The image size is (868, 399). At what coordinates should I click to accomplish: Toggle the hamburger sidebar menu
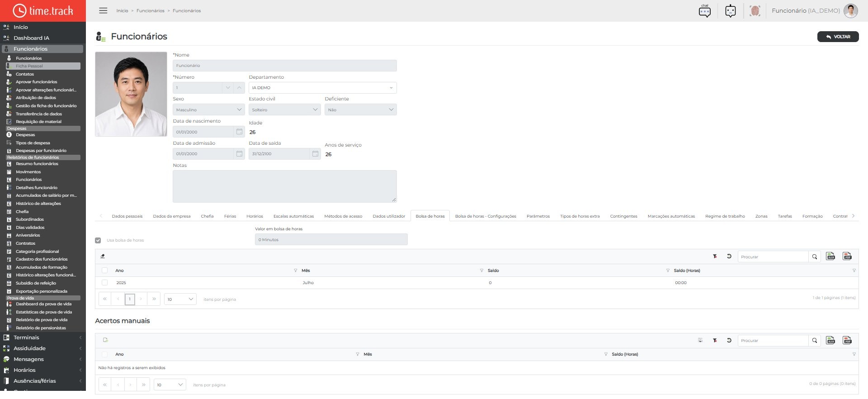[103, 10]
